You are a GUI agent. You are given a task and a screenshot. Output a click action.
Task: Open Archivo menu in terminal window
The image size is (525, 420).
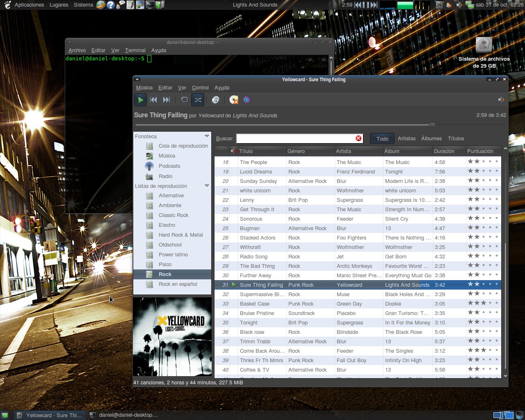(x=77, y=50)
